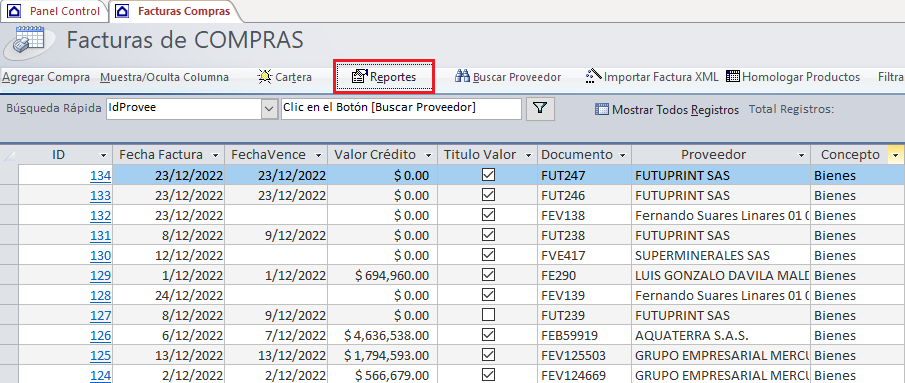Screen dimensions: 905x383
Task: Apply the funnel filter button
Action: point(540,108)
